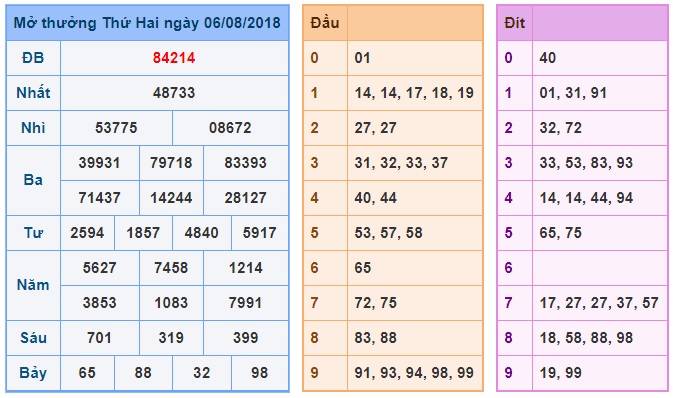Select Ba prize number 39931
673x398 pixels.
point(99,163)
